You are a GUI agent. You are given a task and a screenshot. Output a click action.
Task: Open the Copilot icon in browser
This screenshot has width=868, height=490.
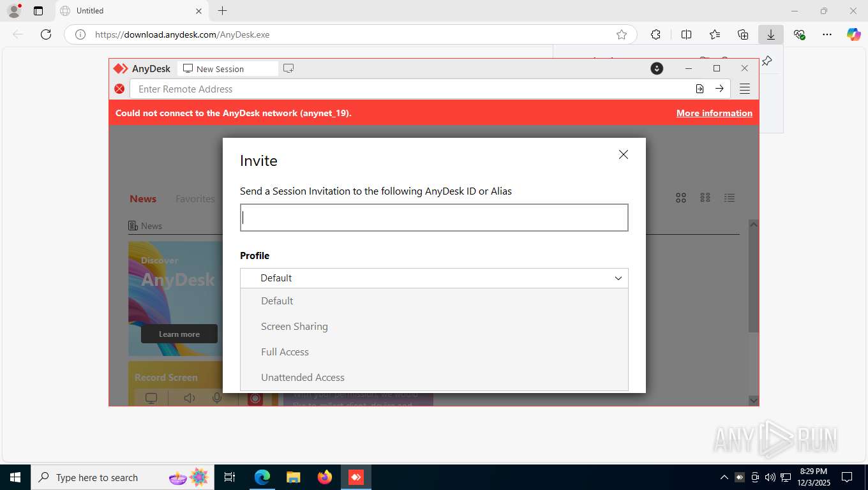[x=854, y=34]
